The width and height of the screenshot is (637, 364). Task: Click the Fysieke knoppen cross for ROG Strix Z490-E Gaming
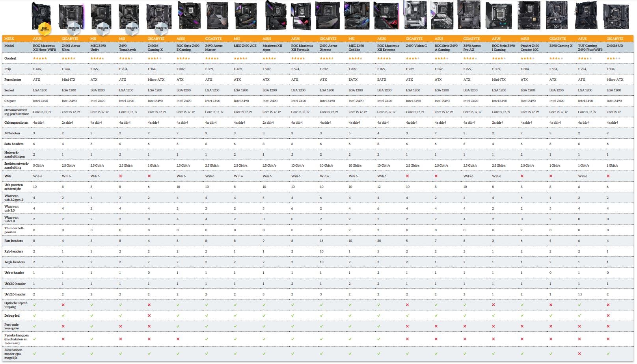tap(178, 339)
